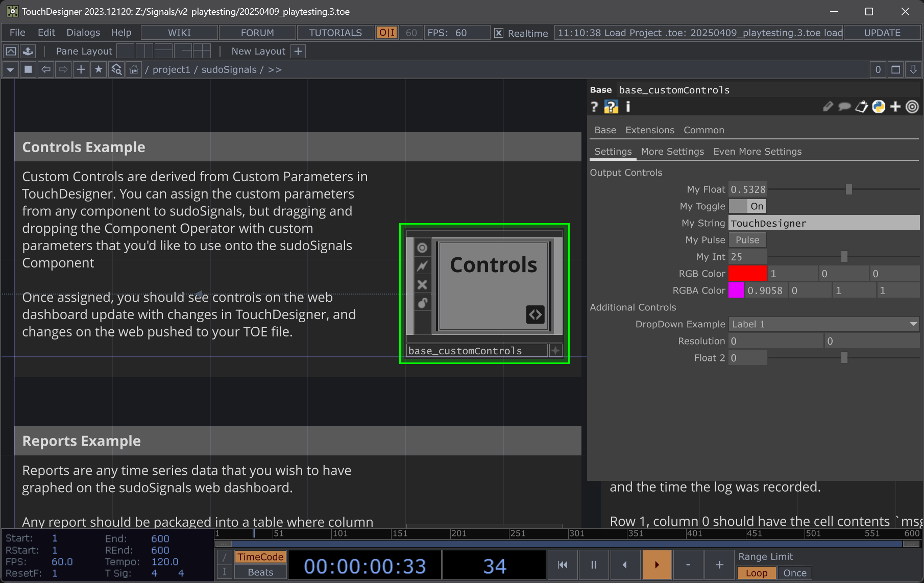
Task: Click the UPDATE button
Action: click(x=882, y=33)
